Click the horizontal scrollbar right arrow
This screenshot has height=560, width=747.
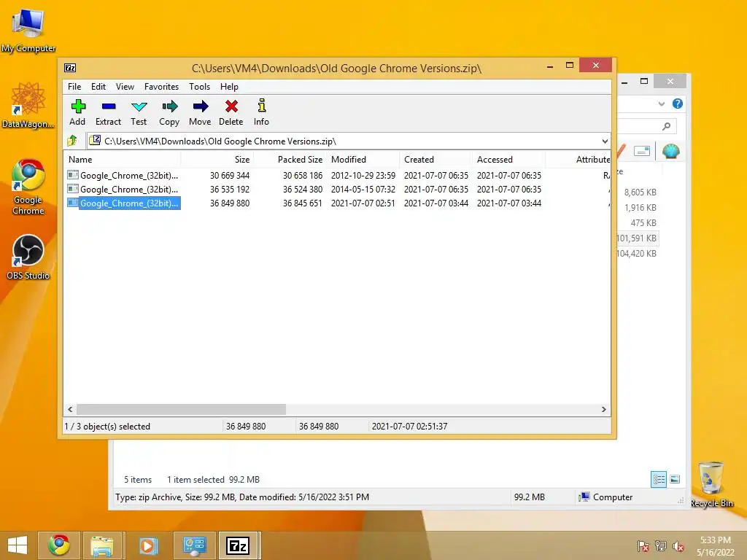point(603,409)
